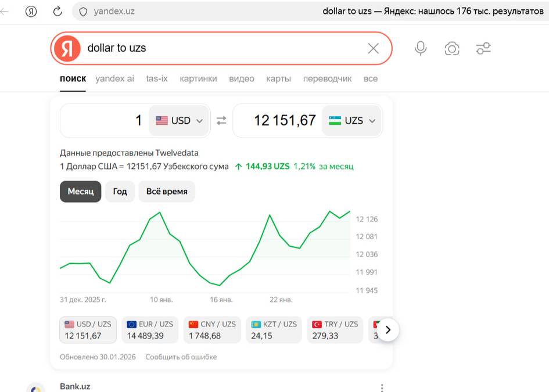This screenshot has width=549, height=392.
Task: Open Bank.uz result options menu
Action: 382,387
